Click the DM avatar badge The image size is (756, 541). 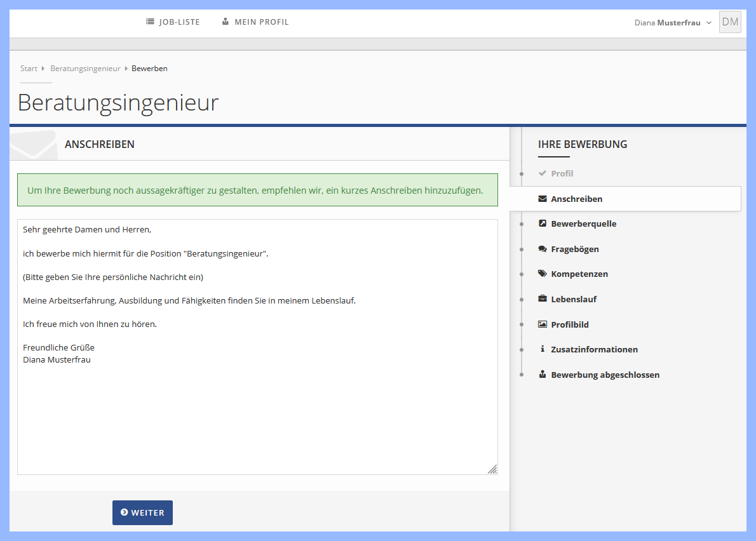coord(729,22)
